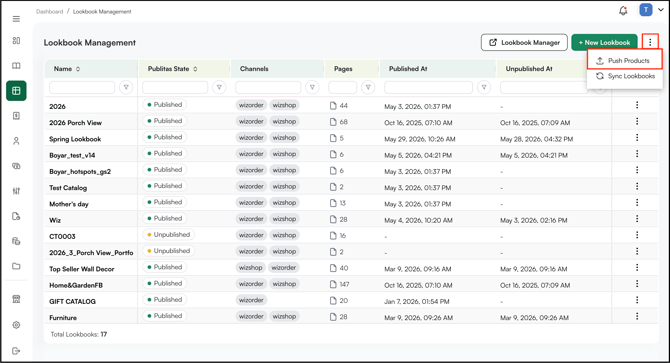670x363 pixels.
Task: Open row actions for GIFT CATALOG
Action: [637, 300]
